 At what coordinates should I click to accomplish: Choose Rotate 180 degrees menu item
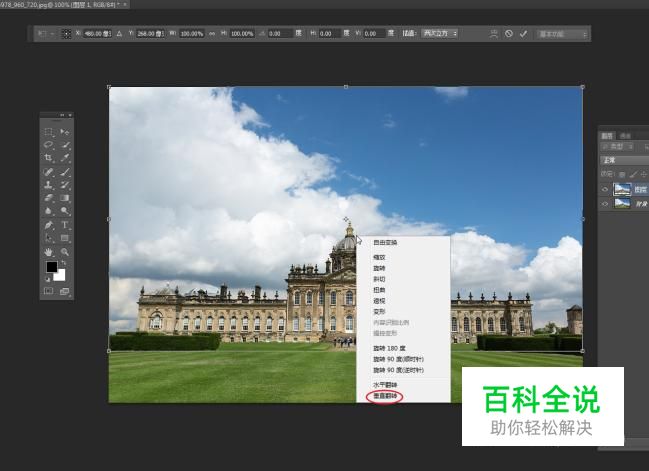pyautogui.click(x=389, y=348)
